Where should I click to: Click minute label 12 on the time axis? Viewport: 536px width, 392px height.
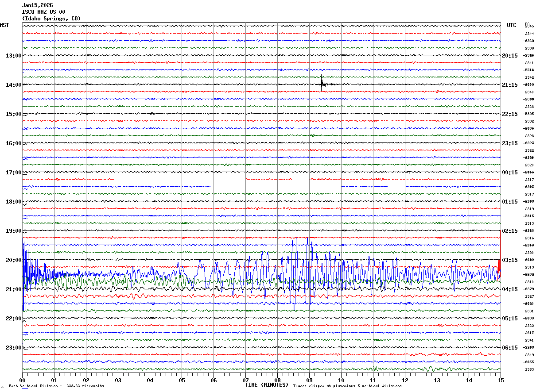(405, 380)
